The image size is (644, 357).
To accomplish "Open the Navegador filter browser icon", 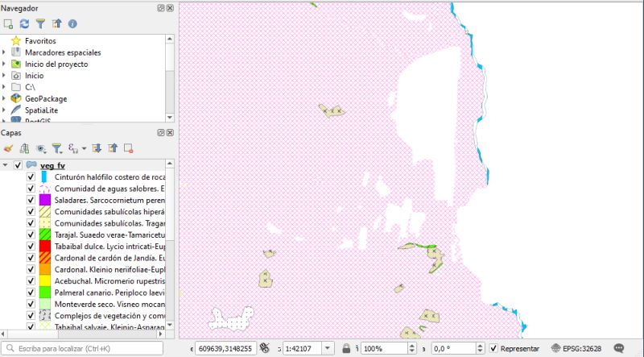I will coord(40,24).
